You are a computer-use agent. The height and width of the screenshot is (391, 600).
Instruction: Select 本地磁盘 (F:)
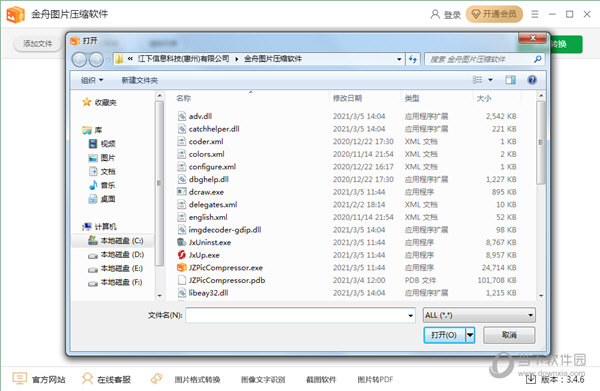(x=116, y=282)
